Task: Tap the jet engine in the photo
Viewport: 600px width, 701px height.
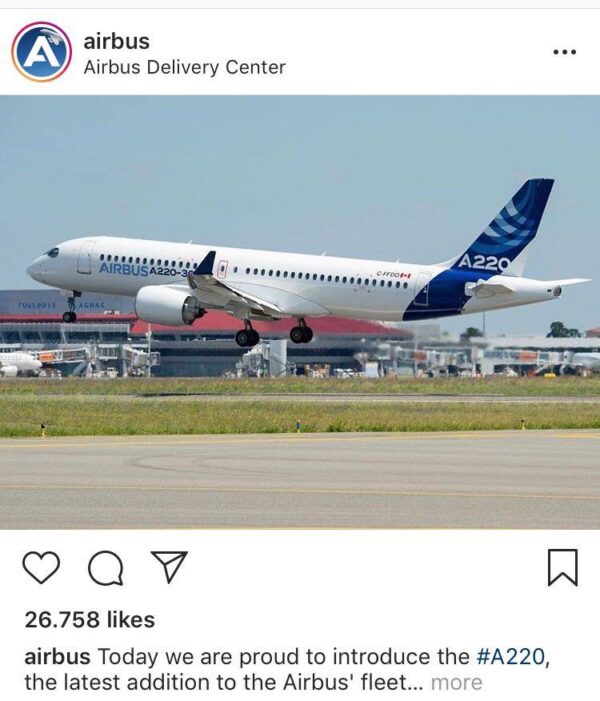Action: tap(169, 306)
